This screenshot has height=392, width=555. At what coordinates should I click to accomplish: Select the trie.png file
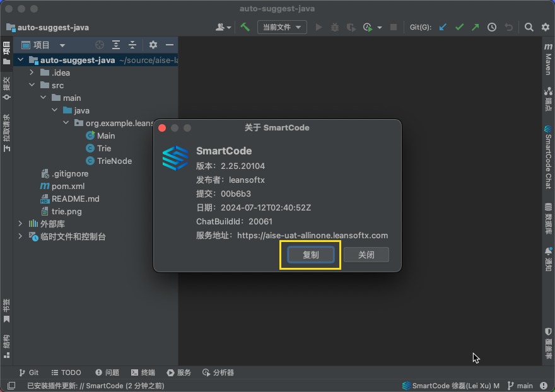(x=61, y=212)
